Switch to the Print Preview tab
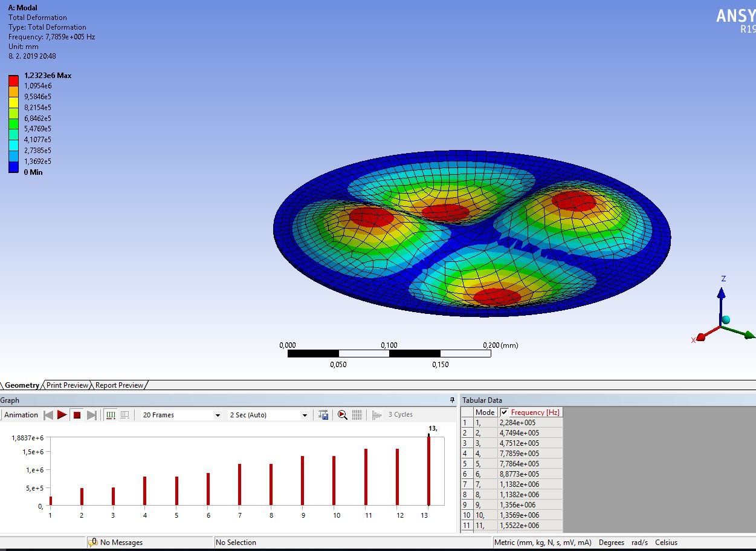The width and height of the screenshot is (756, 551). [x=67, y=385]
